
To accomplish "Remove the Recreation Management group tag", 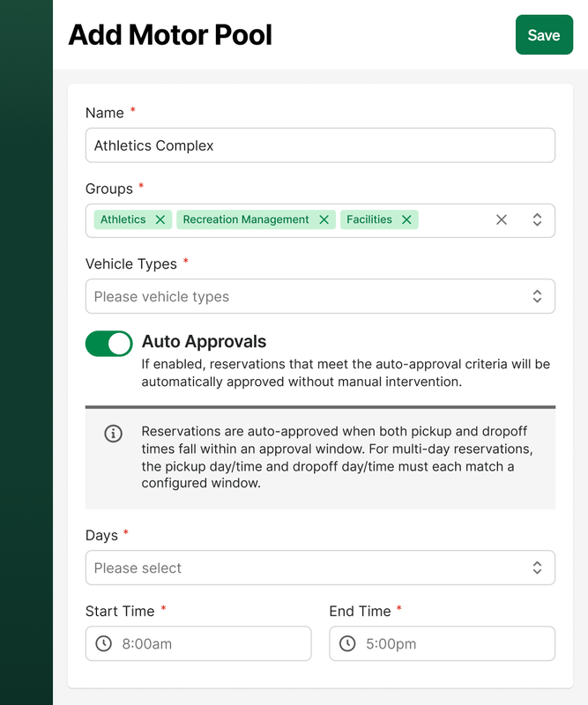I will tap(324, 219).
